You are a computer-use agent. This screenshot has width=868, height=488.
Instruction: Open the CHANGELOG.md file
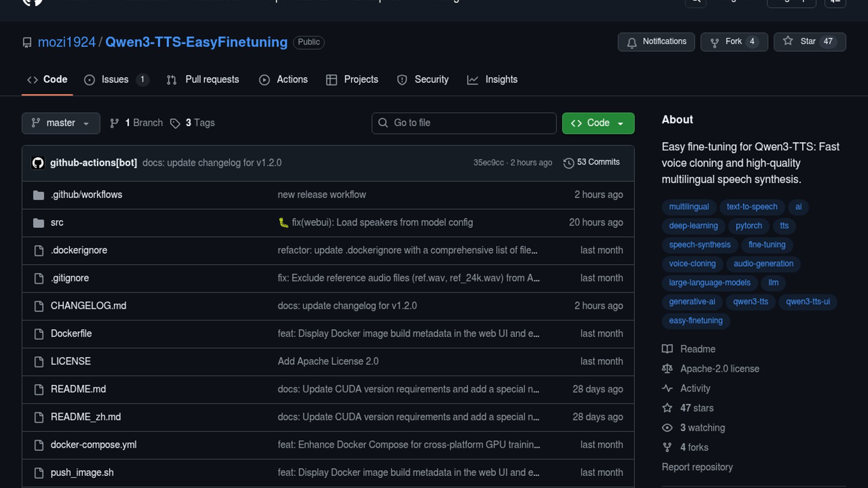88,306
